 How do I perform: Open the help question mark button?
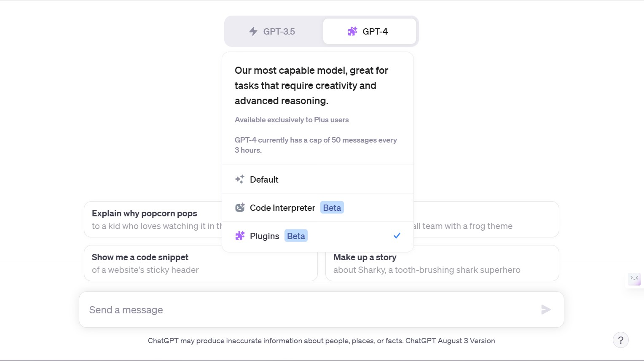coord(620,340)
